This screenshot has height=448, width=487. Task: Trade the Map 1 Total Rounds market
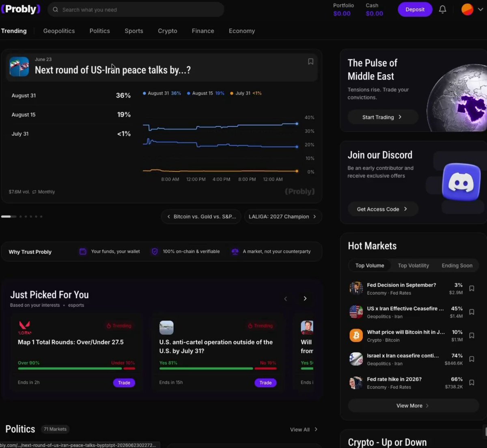(x=124, y=383)
